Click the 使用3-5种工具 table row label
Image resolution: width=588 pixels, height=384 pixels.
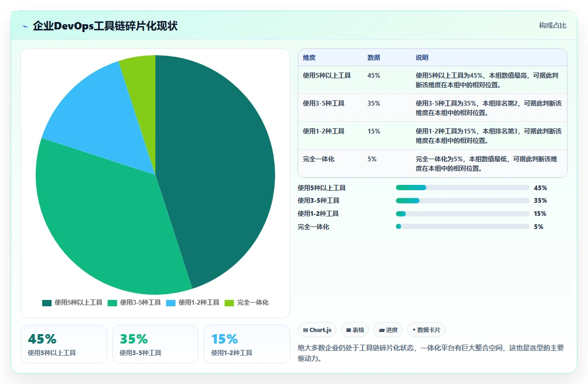[323, 103]
